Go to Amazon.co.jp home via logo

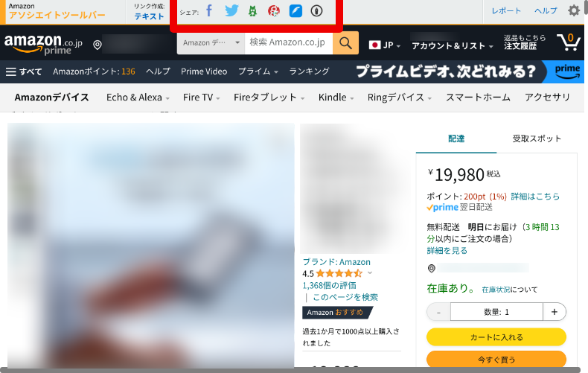point(43,44)
